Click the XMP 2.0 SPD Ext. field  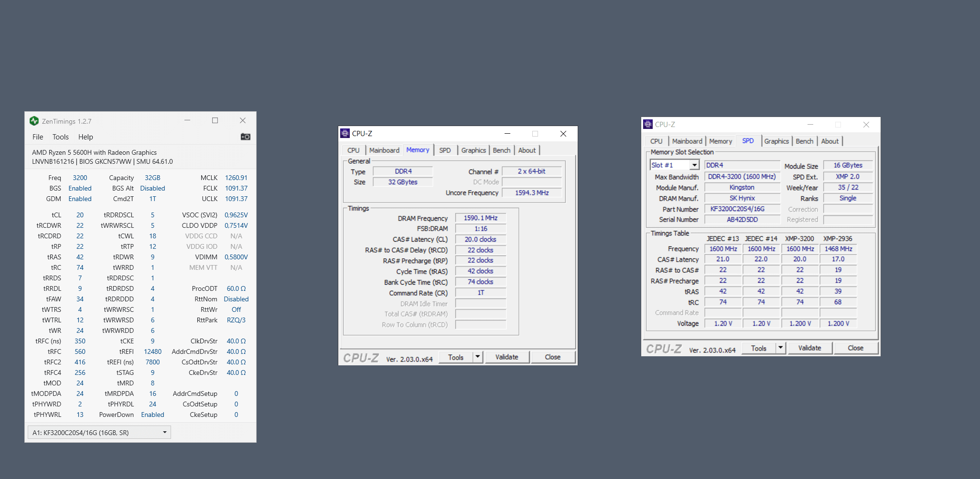click(848, 177)
